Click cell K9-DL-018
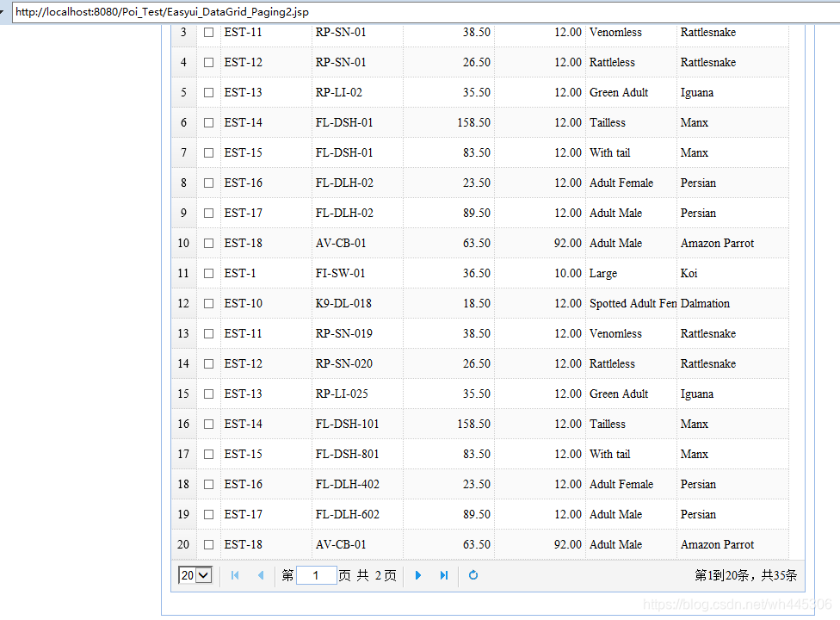This screenshot has width=840, height=620. click(357, 303)
